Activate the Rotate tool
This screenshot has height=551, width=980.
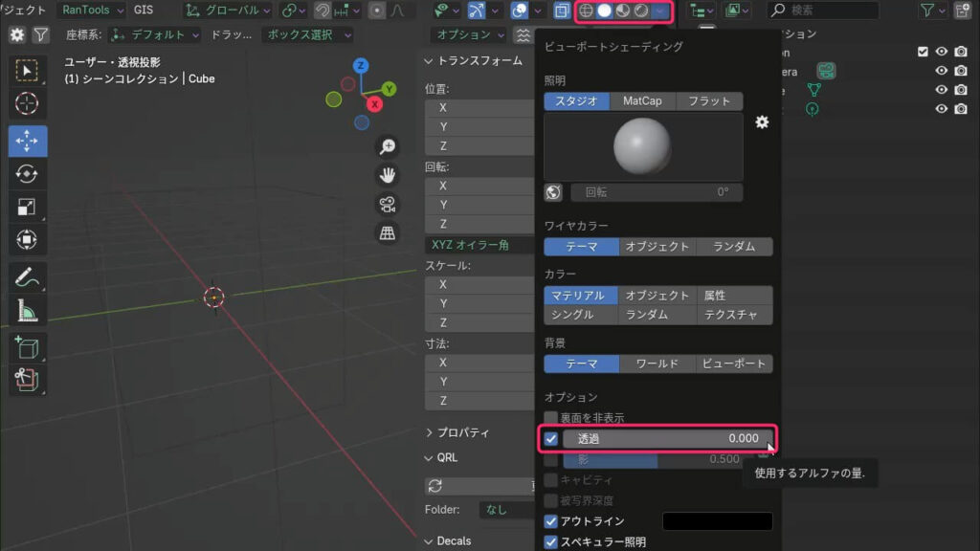point(27,174)
